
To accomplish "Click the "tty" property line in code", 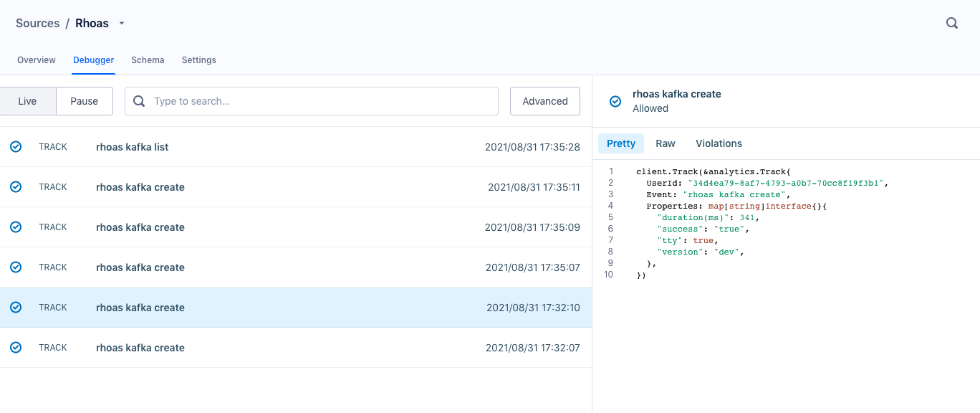I will (x=688, y=240).
